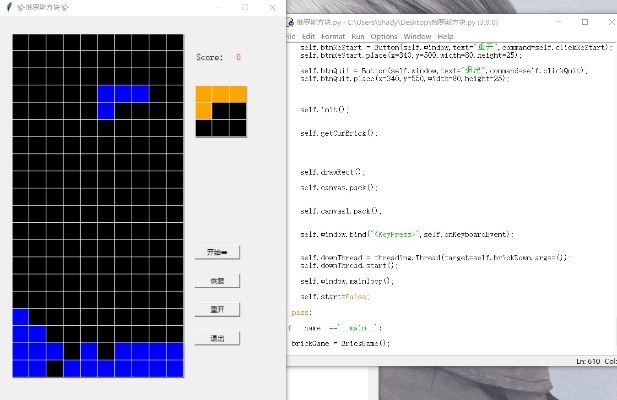Maximize the IDLE editor window
Image resolution: width=617 pixels, height=400 pixels.
(x=585, y=21)
